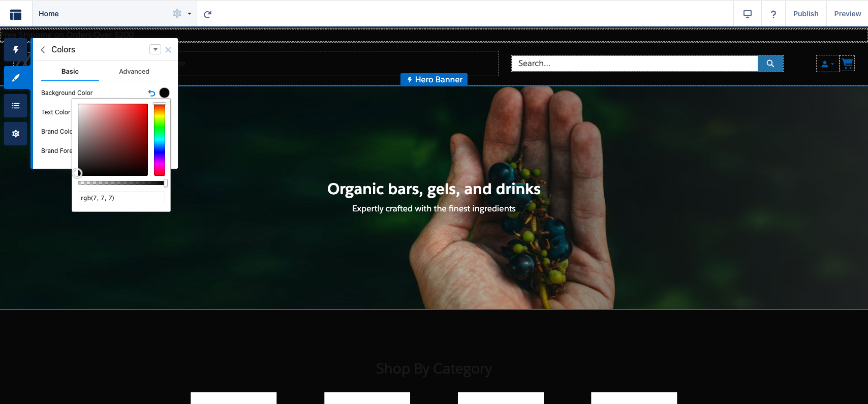Reset the Background Color with undo icon

[x=151, y=93]
